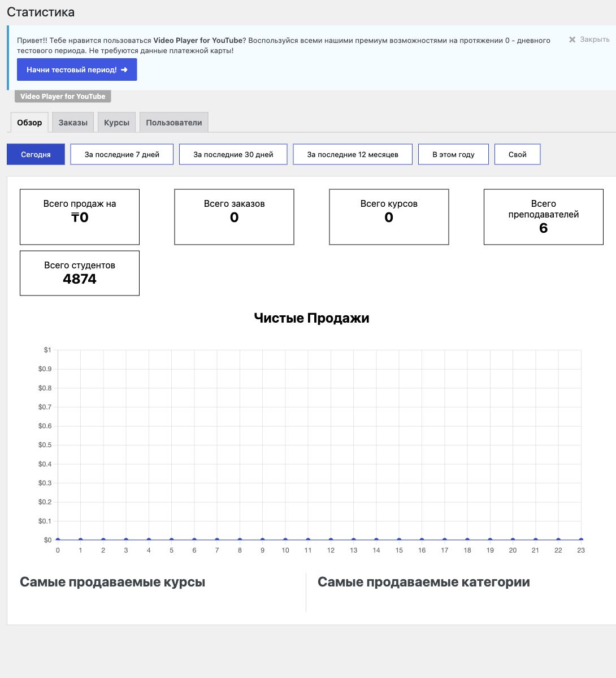The image size is (616, 678).
Task: Open the Курсы tab
Action: tap(116, 123)
